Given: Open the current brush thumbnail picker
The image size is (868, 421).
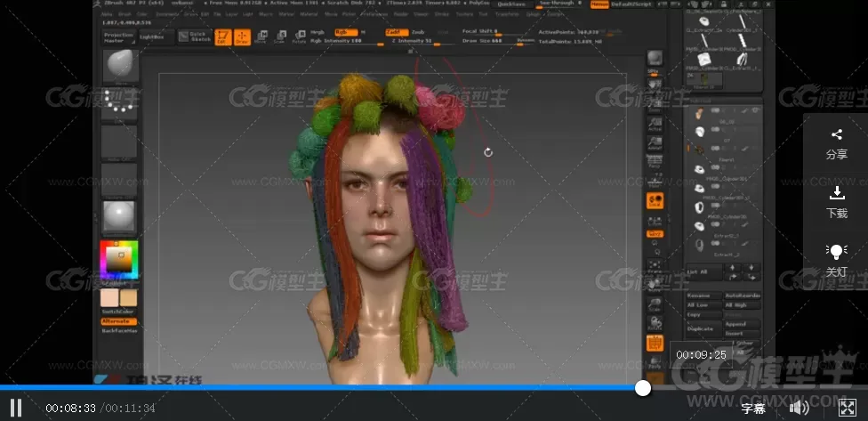Looking at the screenshot, I should 119,65.
